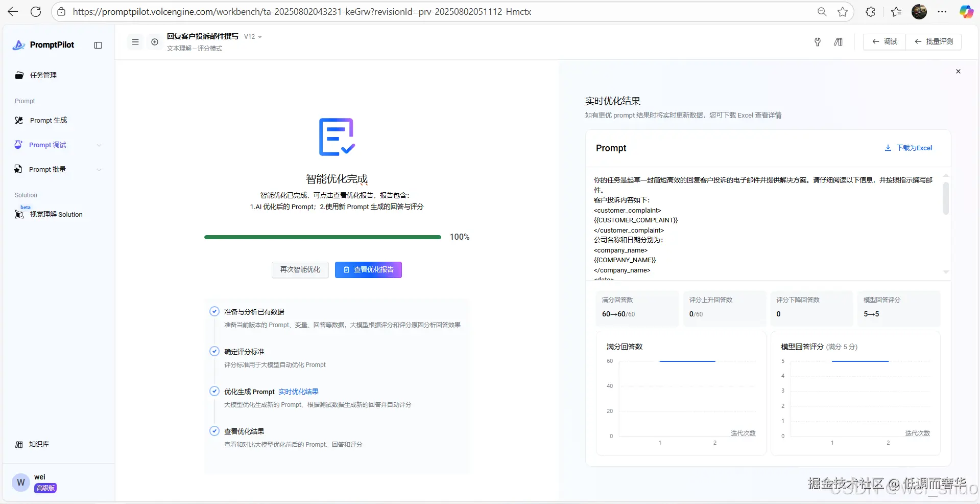Open 视觉理解 Solution beta feature
This screenshot has height=504, width=980.
click(56, 214)
